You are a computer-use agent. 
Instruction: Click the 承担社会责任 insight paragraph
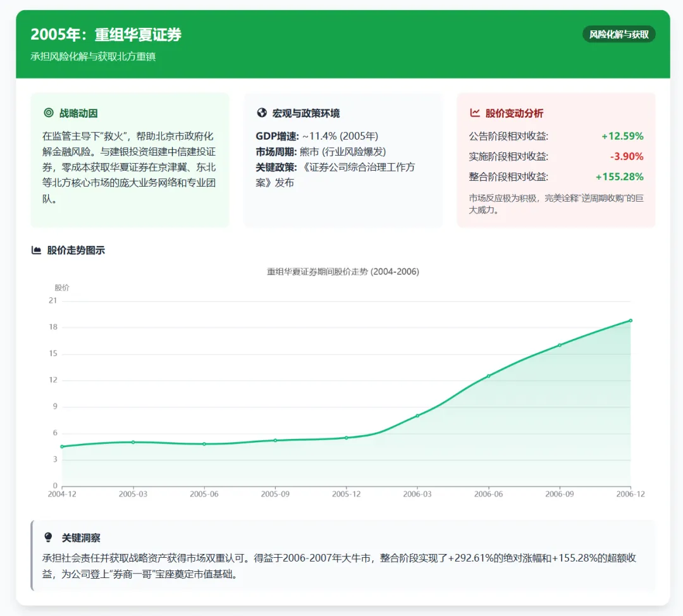340,566
